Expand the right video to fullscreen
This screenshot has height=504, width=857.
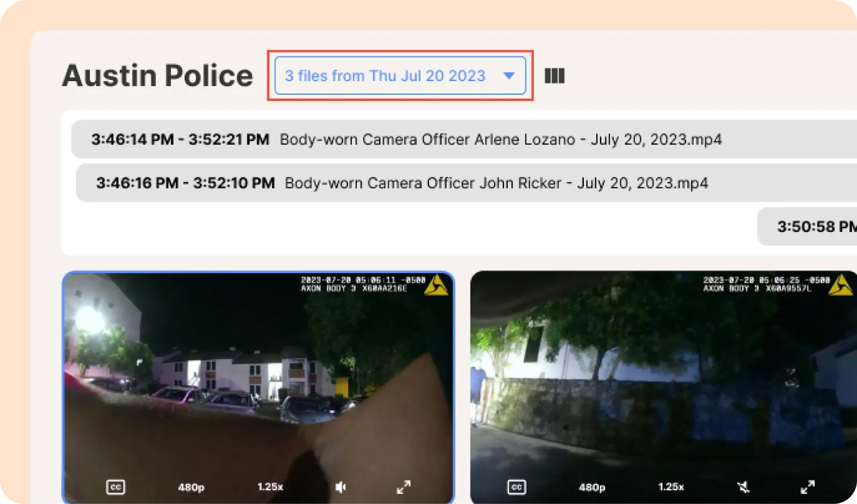coord(808,487)
